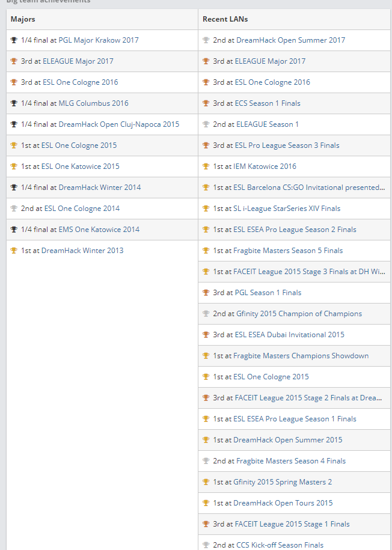Screen dimensions: 392x550
Task: Click gold trophy beside DreamHack Open Tours 2015
Action: pos(206,503)
